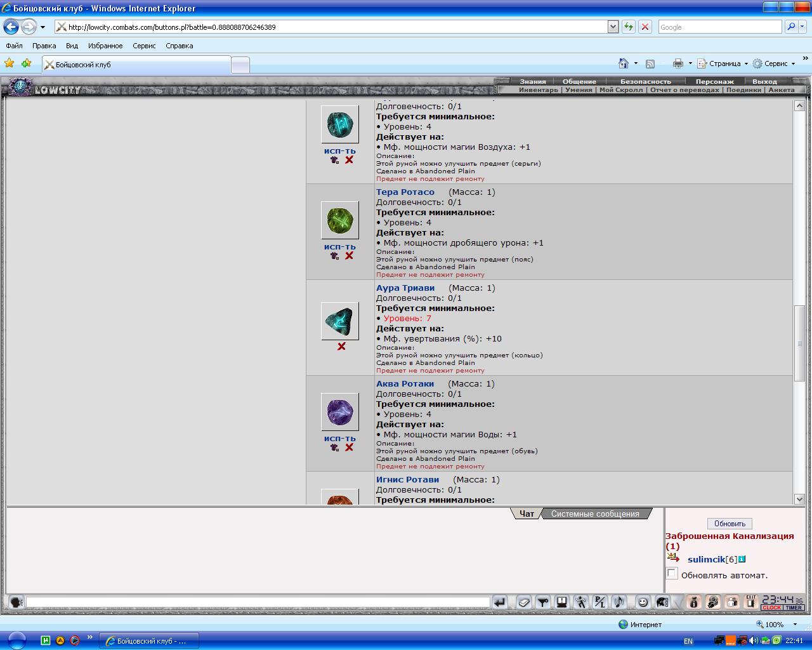Click the money sack icon in bottom bar

click(693, 602)
